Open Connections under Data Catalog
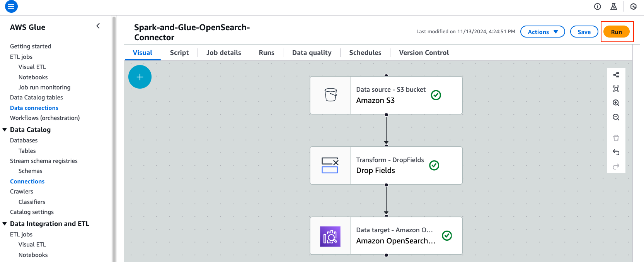The height and width of the screenshot is (262, 644). (27, 182)
